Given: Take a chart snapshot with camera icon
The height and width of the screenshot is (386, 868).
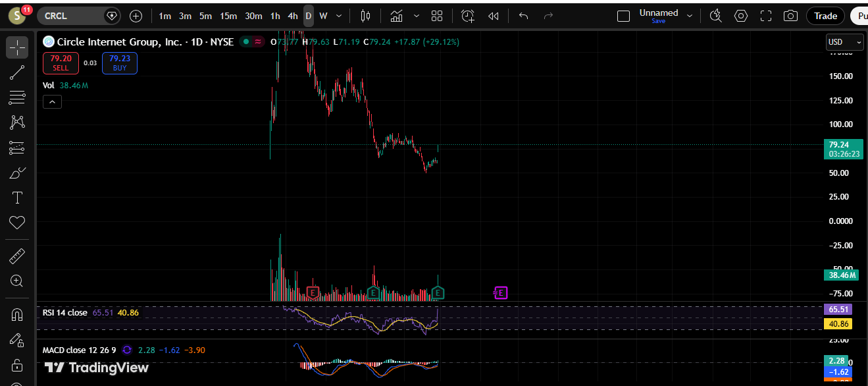Looking at the screenshot, I should 791,16.
